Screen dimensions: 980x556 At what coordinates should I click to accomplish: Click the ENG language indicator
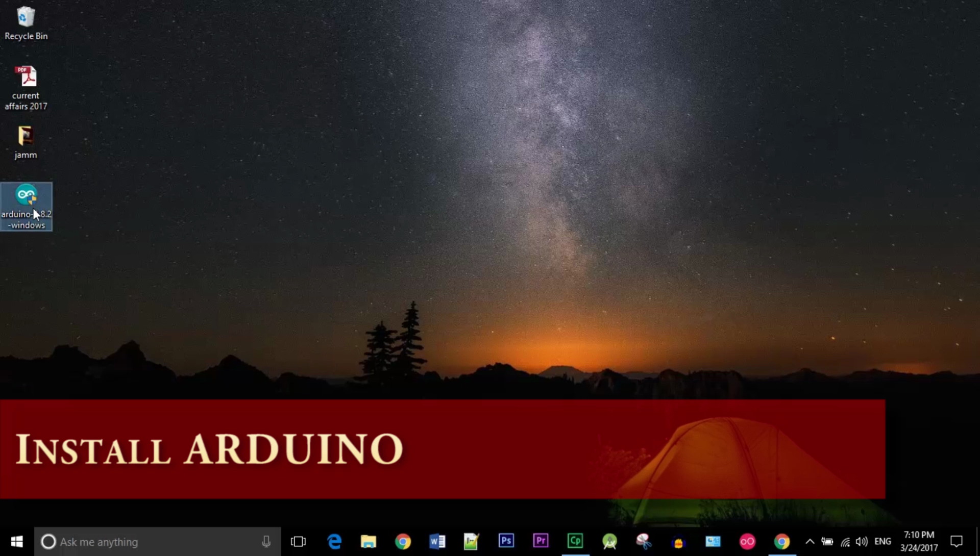coord(883,542)
